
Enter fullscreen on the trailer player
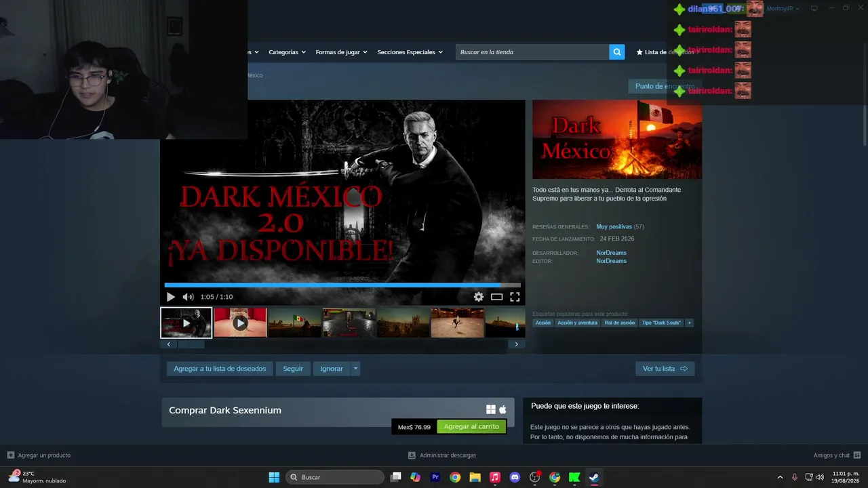click(515, 297)
